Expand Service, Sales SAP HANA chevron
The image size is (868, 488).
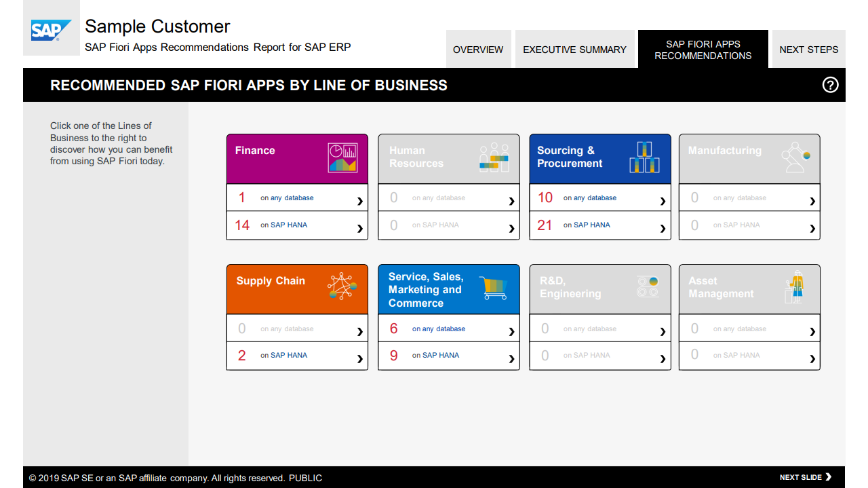click(511, 359)
